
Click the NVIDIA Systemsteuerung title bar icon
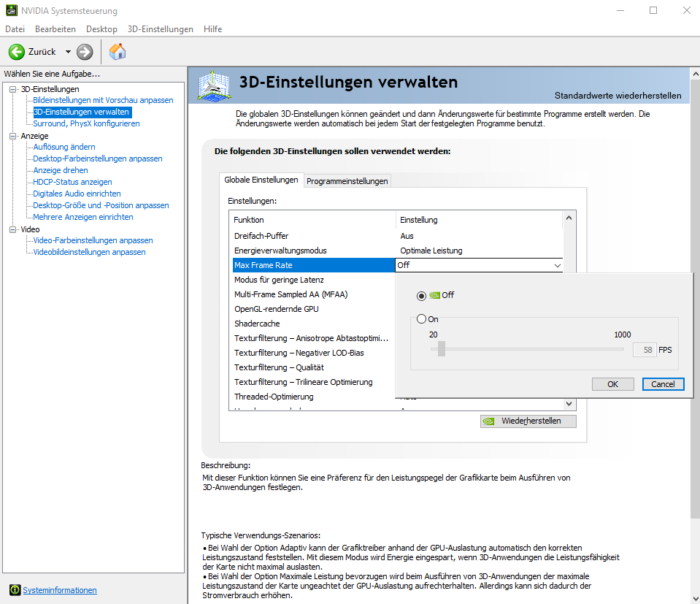12,10
